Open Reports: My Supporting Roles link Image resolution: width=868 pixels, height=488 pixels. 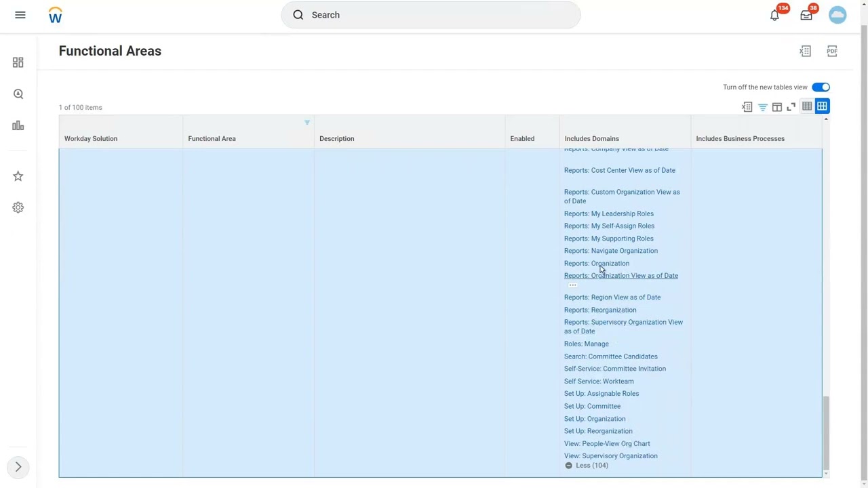pyautogui.click(x=609, y=239)
